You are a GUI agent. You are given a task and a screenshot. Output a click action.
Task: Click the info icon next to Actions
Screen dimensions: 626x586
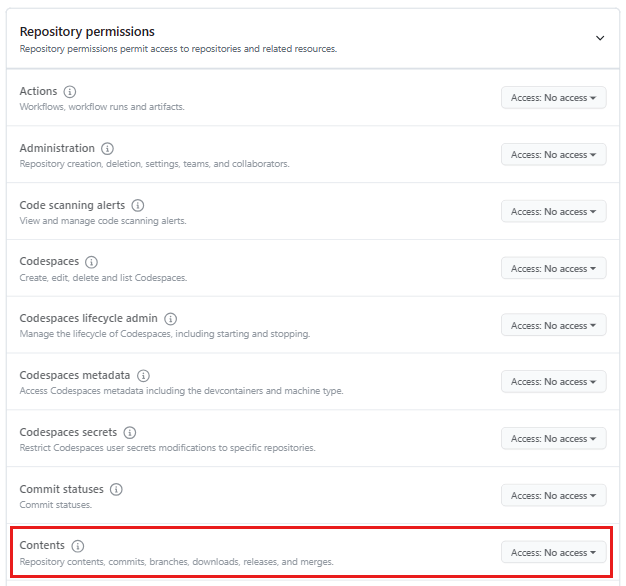pyautogui.click(x=70, y=92)
